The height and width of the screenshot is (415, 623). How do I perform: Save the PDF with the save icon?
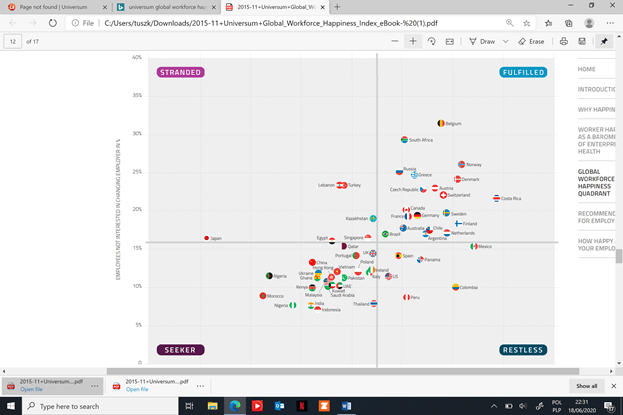(583, 42)
